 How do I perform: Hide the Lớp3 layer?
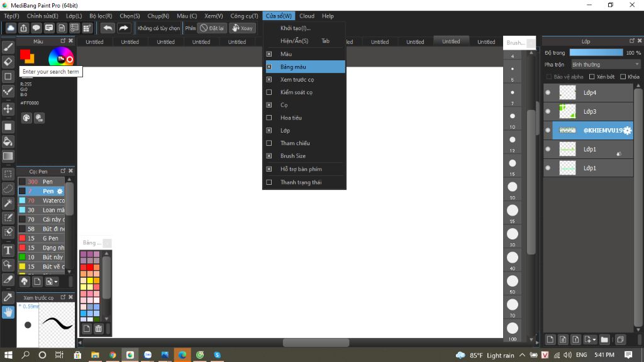pyautogui.click(x=548, y=112)
